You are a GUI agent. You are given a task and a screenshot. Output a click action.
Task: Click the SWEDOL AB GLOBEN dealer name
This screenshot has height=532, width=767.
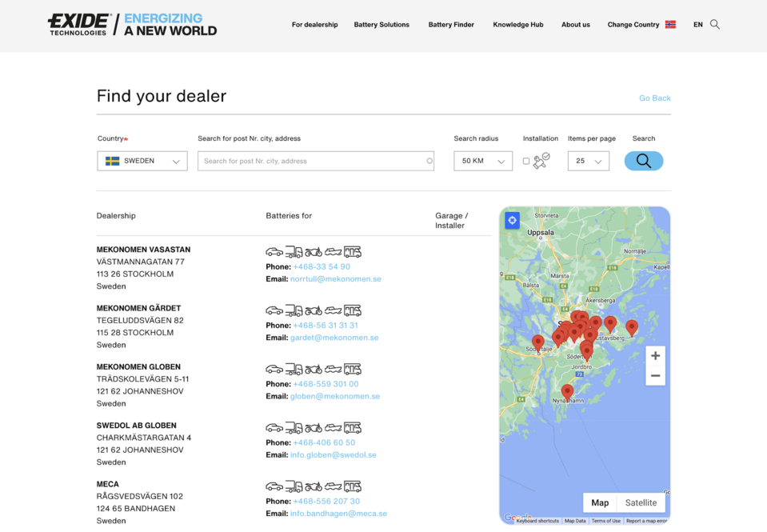137,426
